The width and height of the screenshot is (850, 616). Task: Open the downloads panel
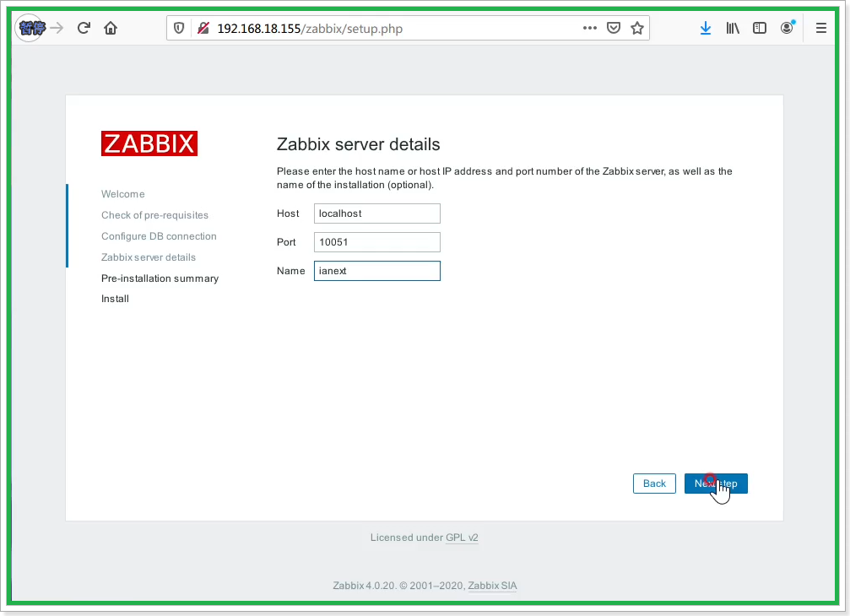pyautogui.click(x=706, y=28)
